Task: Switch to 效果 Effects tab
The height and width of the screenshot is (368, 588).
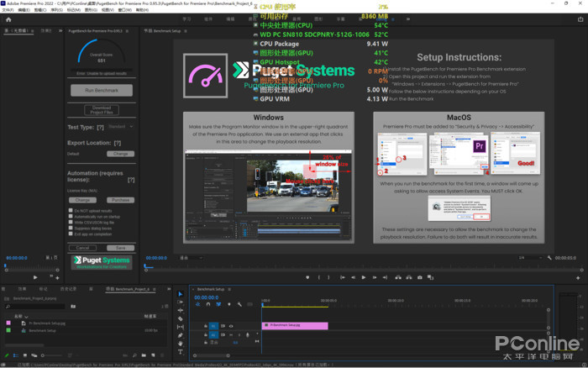Action: click(x=22, y=289)
